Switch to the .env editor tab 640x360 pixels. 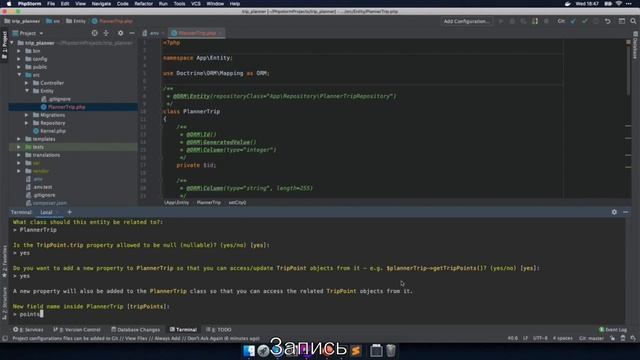(x=153, y=33)
